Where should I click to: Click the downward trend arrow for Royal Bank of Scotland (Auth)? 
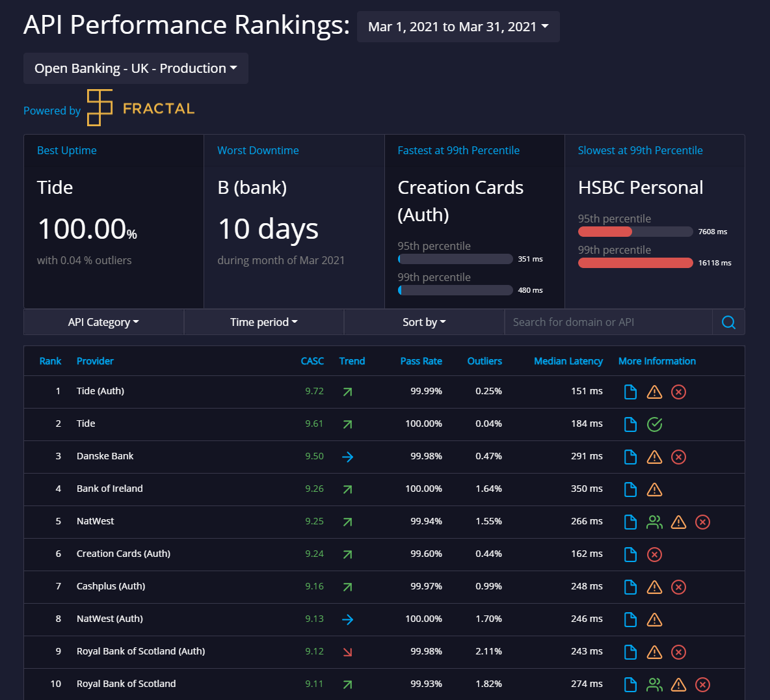tap(348, 652)
